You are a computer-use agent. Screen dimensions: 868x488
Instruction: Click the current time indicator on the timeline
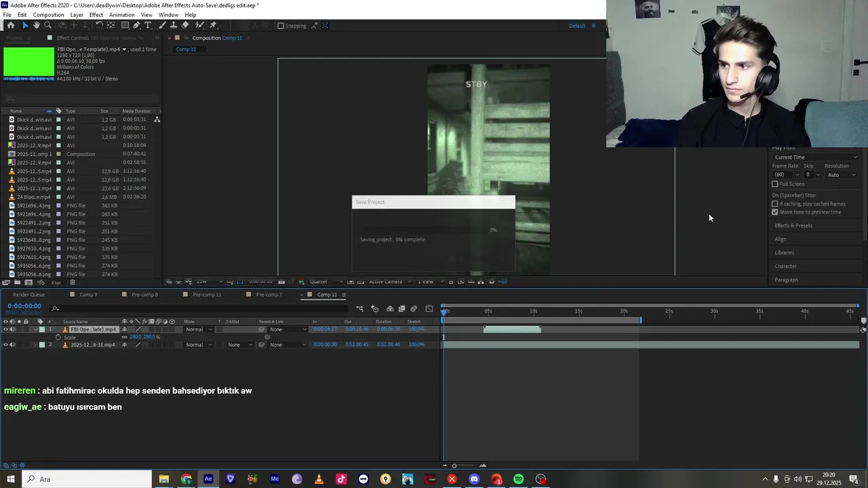pos(444,311)
